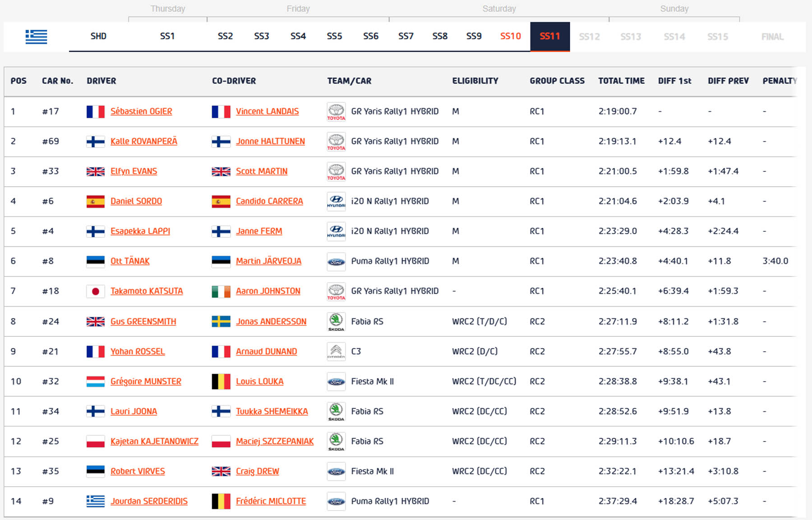Click car number #69 cell
This screenshot has height=520, width=812.
[51, 142]
